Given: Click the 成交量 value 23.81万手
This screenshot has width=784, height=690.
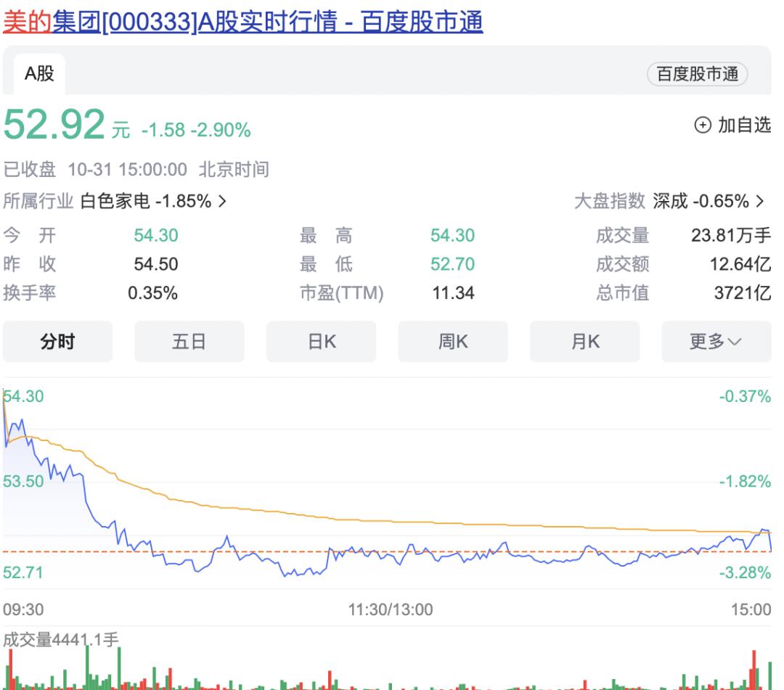Looking at the screenshot, I should 731,235.
